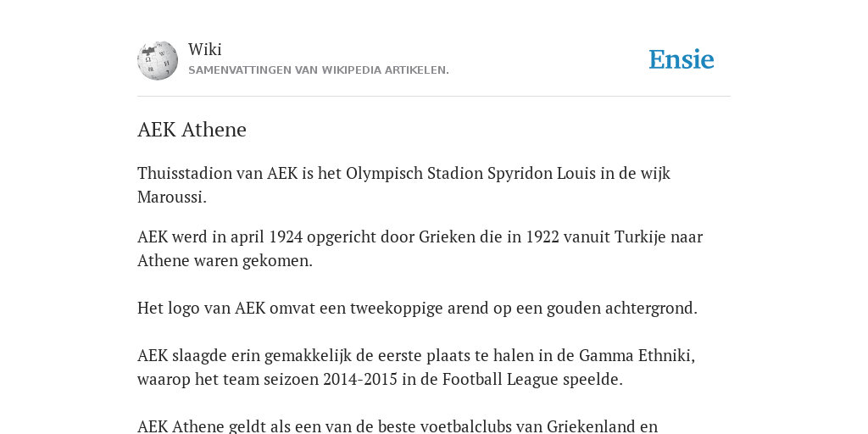The height and width of the screenshot is (434, 868).
Task: Click the AEK Athene heading
Action: coord(192,130)
